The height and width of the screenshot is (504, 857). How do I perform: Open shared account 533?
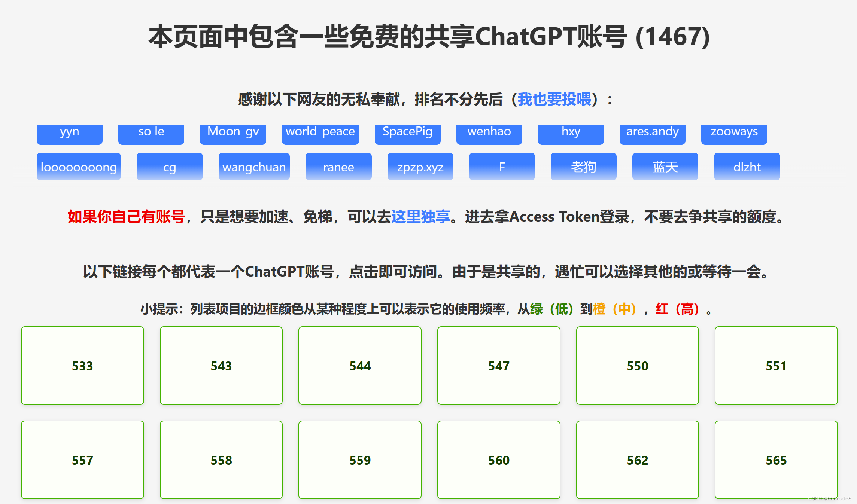click(82, 366)
